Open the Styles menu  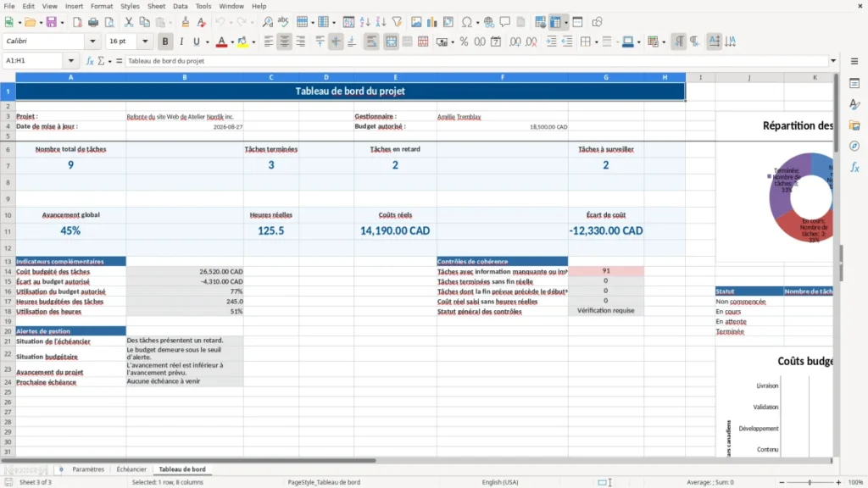pos(130,6)
